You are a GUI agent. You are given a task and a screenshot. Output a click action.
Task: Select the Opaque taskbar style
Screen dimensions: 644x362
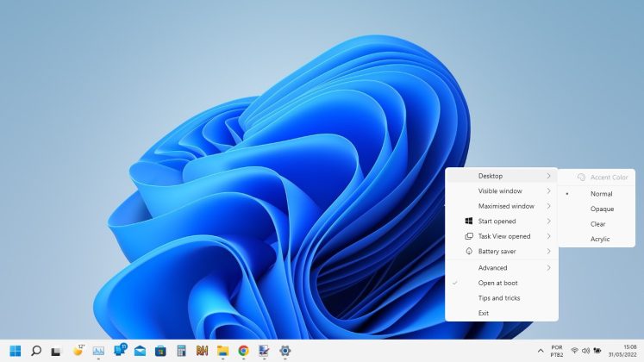(x=597, y=209)
